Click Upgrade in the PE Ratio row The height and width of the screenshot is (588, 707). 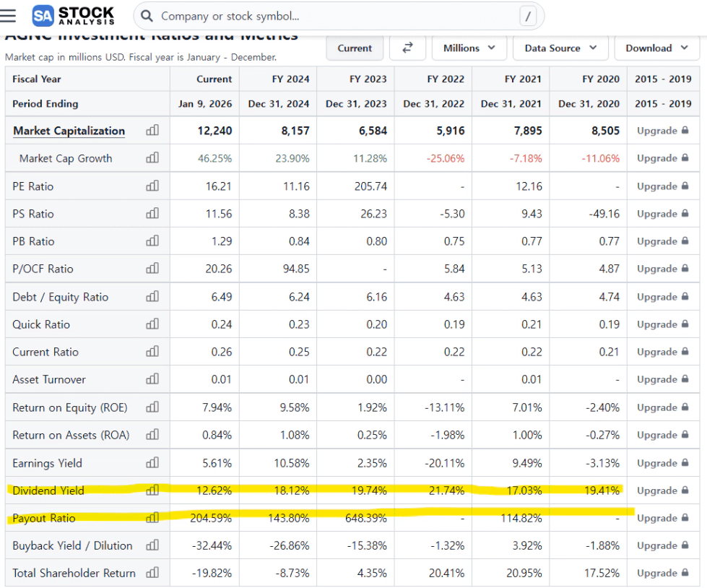click(x=662, y=186)
